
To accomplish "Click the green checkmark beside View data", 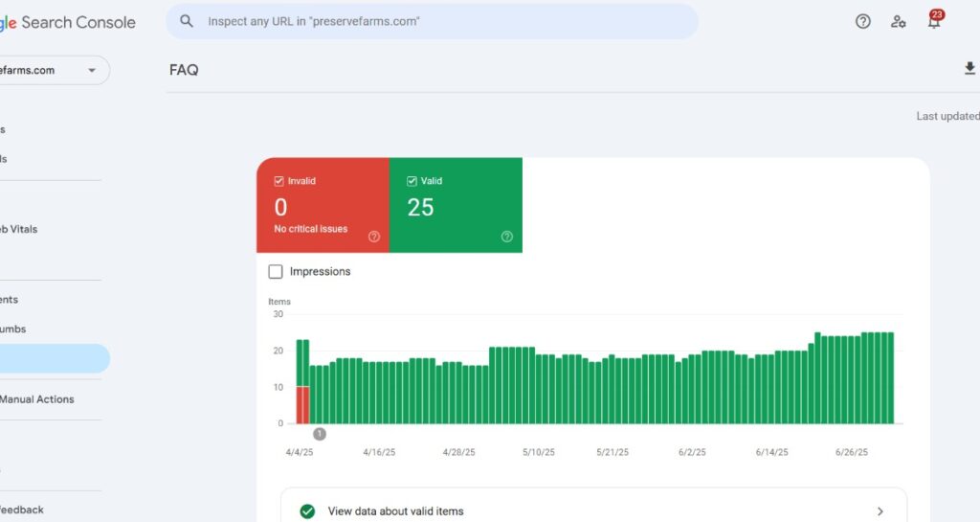I will pos(307,511).
